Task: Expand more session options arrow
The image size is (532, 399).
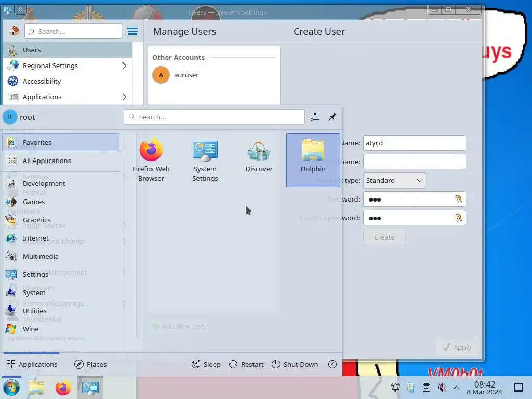Action: pos(332,364)
